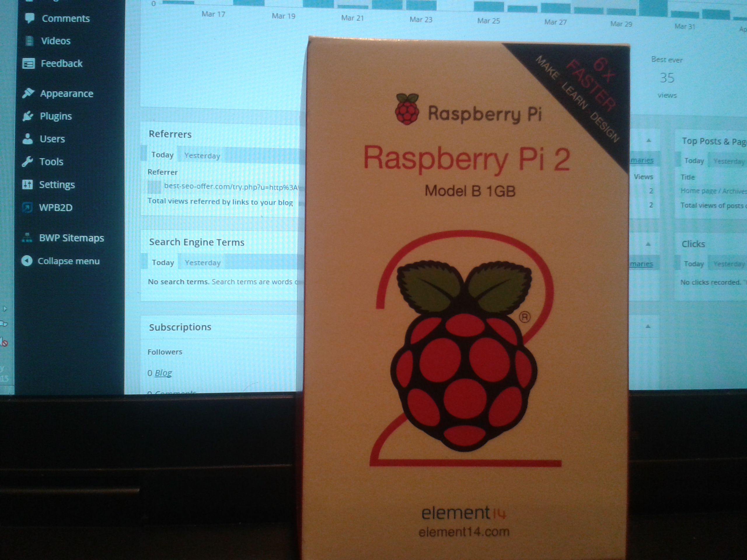
Task: Click the Referrers panel heading
Action: point(170,134)
